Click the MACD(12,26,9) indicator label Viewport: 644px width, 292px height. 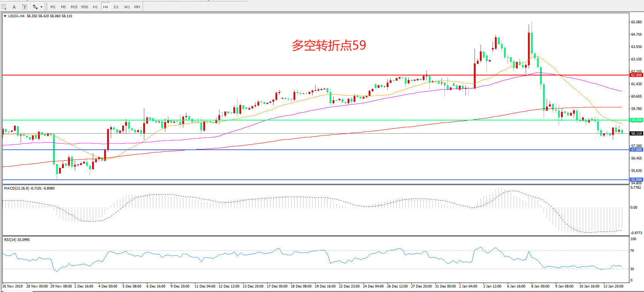point(29,188)
